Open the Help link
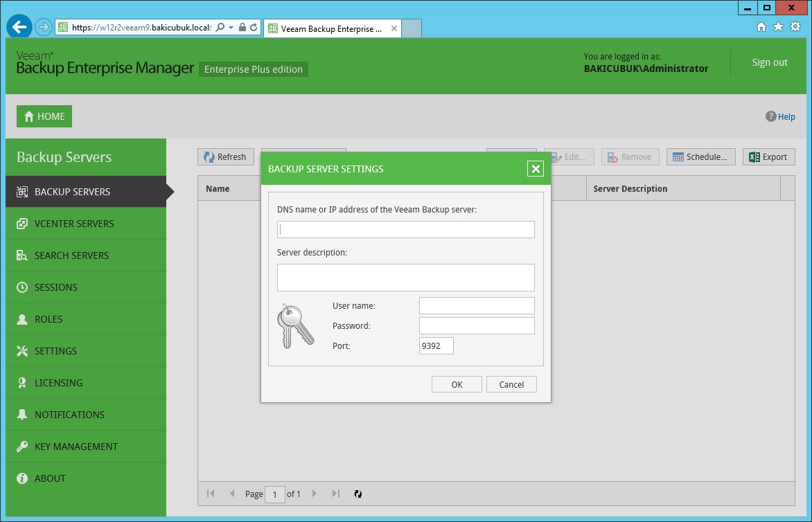The width and height of the screenshot is (812, 522). 786,117
